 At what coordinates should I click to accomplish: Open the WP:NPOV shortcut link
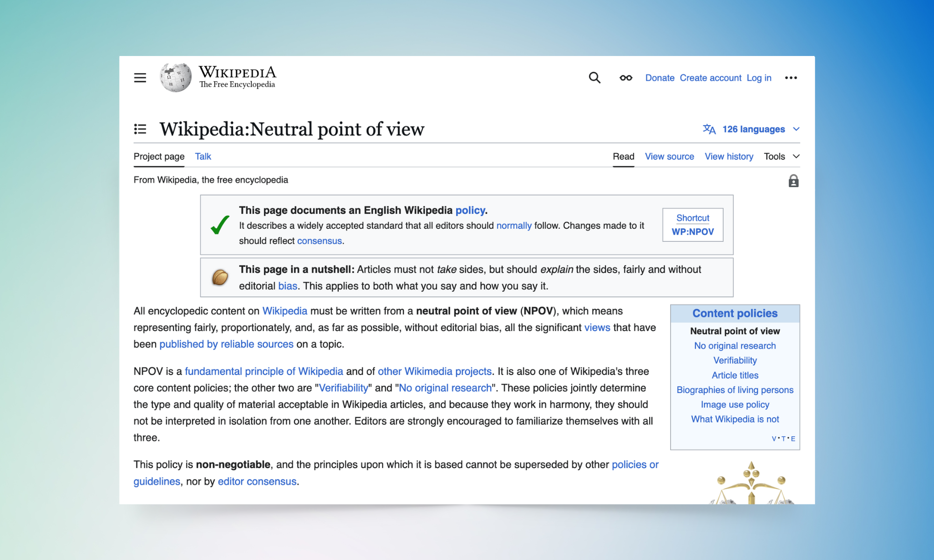click(693, 231)
